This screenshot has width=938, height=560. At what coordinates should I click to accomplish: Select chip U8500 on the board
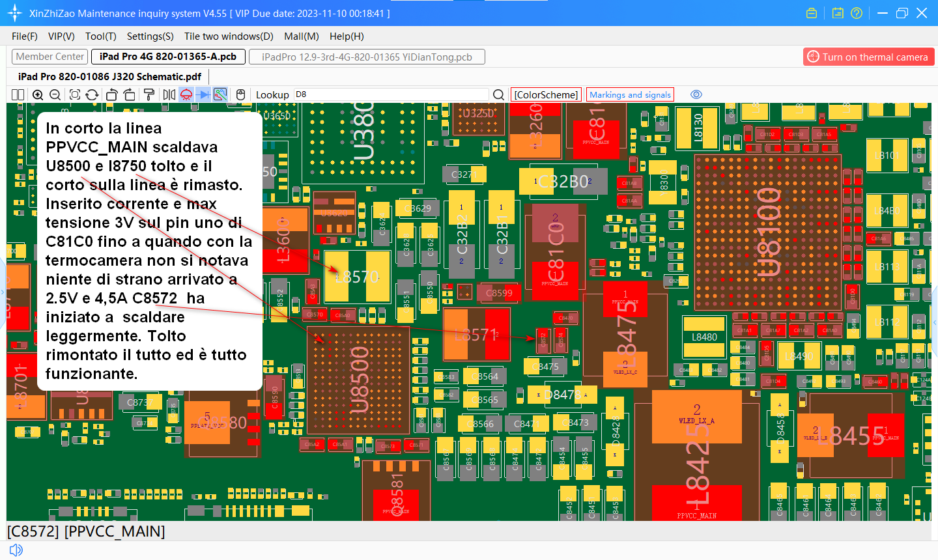click(x=358, y=380)
